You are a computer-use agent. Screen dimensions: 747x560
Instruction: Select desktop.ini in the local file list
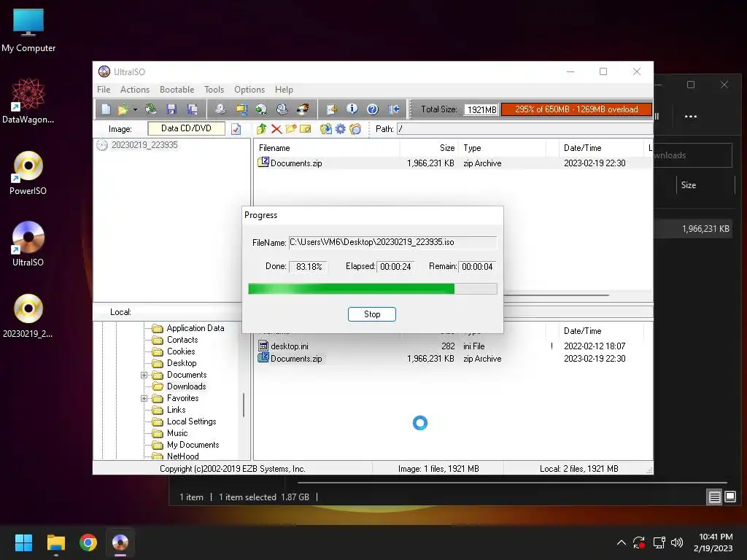[289, 346]
